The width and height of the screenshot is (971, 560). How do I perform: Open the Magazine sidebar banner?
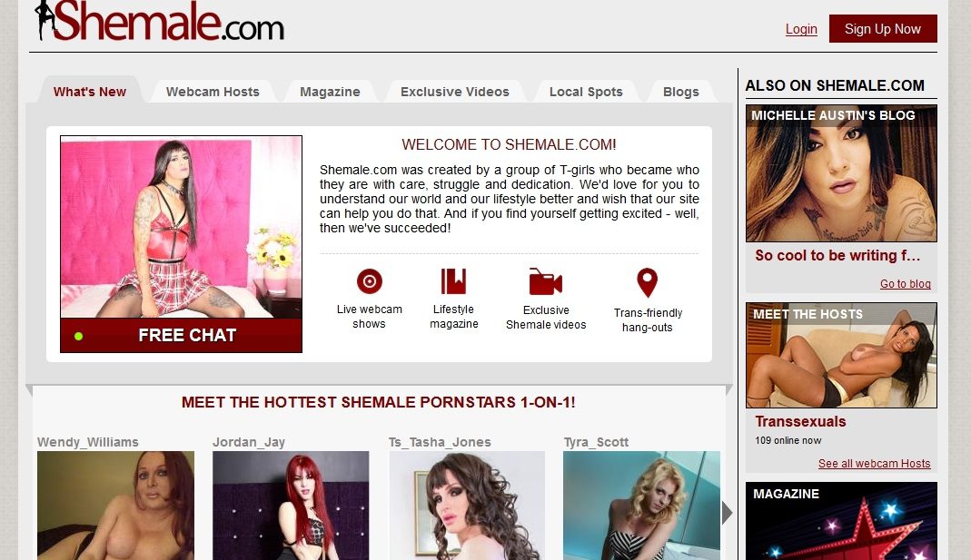pyautogui.click(x=841, y=521)
